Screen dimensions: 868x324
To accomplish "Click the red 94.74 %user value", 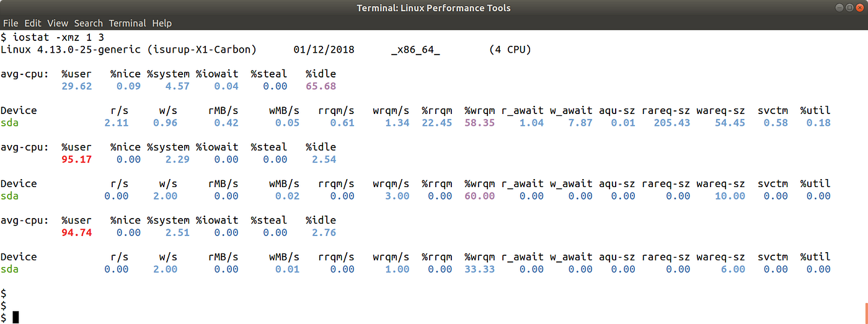I will (x=77, y=232).
